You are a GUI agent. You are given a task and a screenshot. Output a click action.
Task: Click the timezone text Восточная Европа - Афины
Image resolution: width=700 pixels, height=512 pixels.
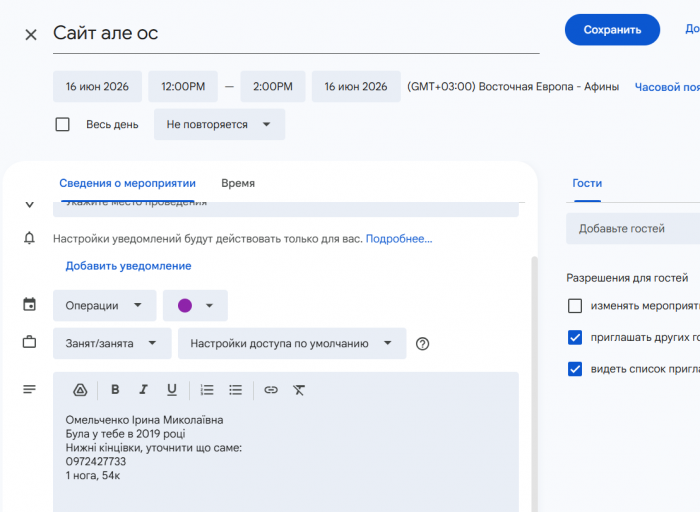click(549, 87)
